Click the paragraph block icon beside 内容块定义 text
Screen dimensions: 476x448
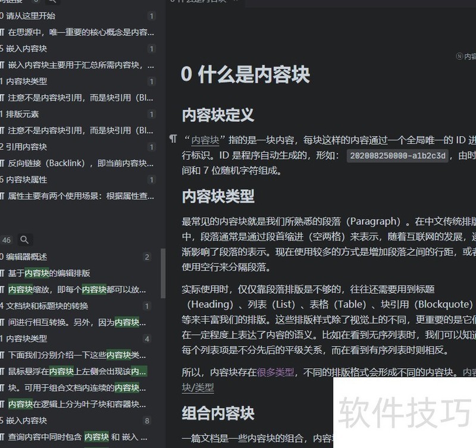(x=173, y=139)
